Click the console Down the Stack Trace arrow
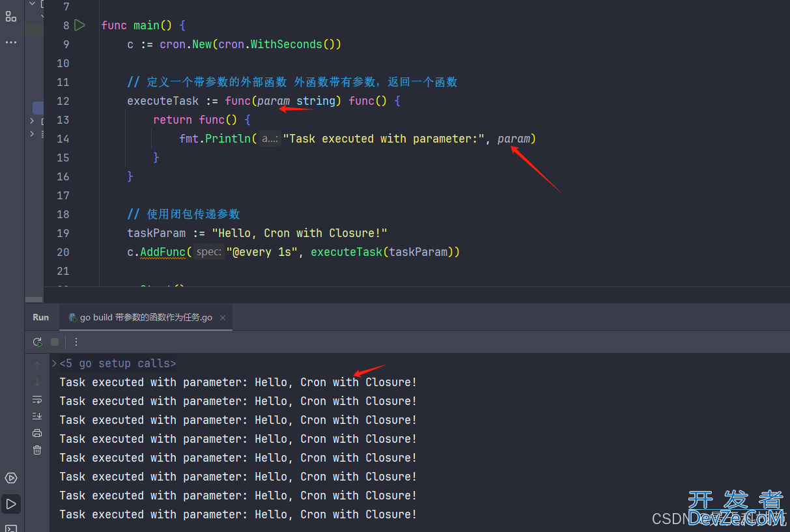790x532 pixels. (x=37, y=382)
